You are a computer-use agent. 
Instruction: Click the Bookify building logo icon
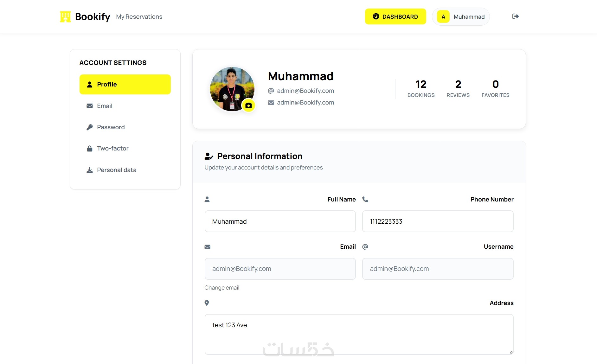point(65,17)
